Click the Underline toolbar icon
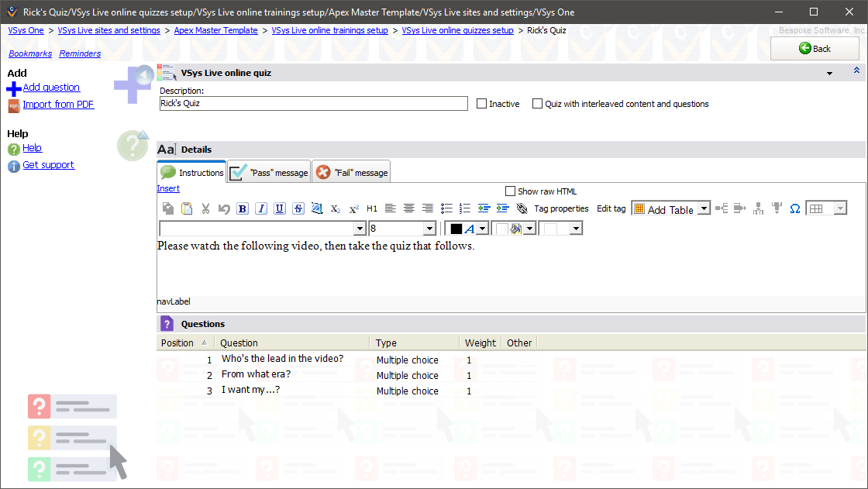Image resolution: width=868 pixels, height=489 pixels. point(280,208)
